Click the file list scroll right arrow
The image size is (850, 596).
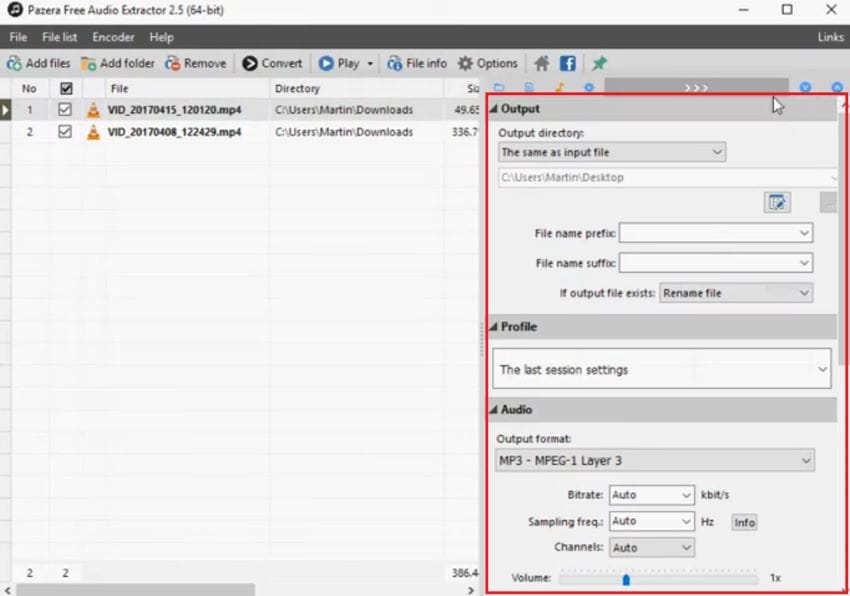(471, 590)
